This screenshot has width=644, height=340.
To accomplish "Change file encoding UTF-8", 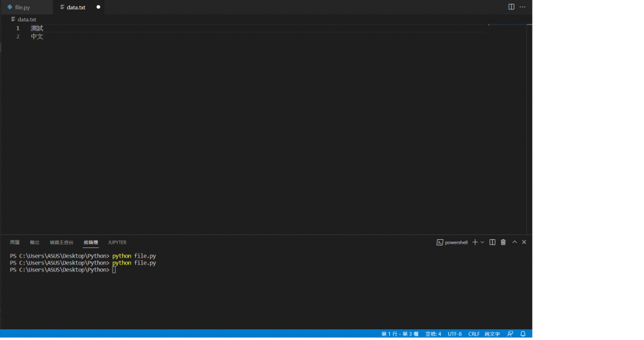I will pyautogui.click(x=455, y=334).
